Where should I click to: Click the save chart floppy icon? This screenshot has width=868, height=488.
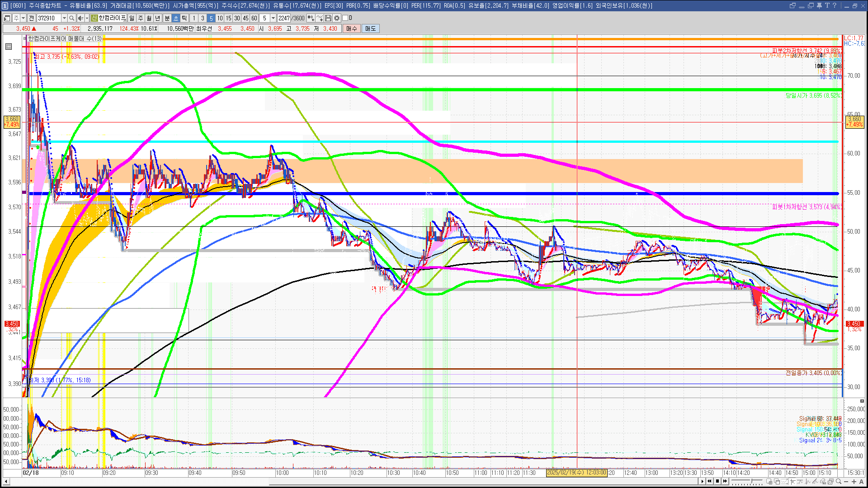328,18
